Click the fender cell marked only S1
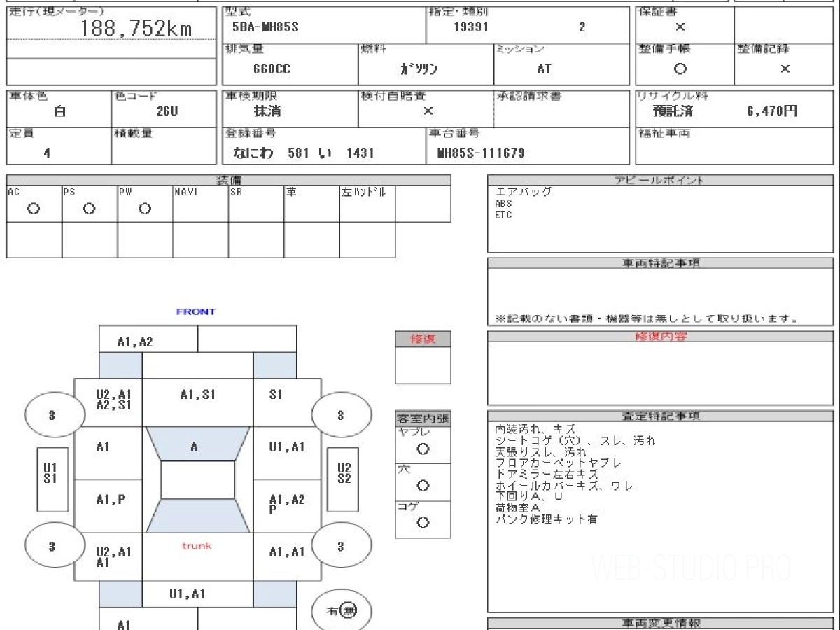Viewport: 840px width, 630px height. point(287,403)
